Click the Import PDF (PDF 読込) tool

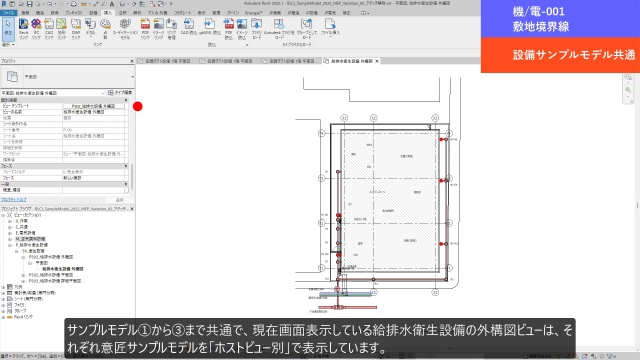229,29
